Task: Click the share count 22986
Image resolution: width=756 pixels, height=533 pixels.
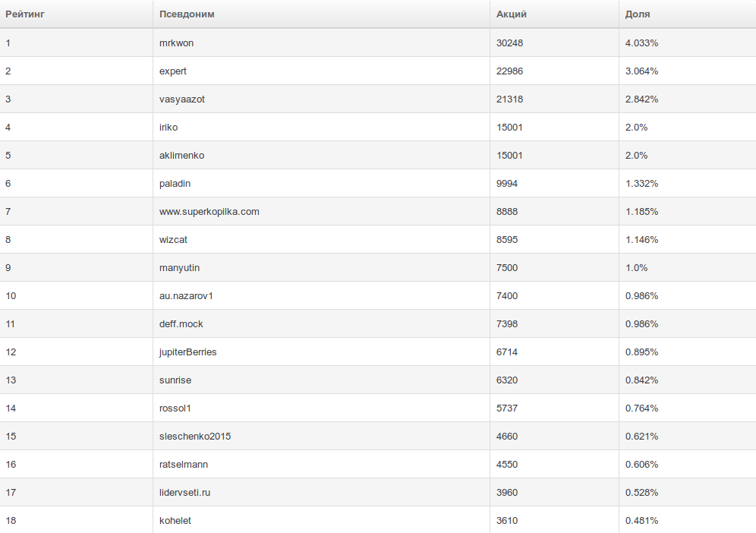Action: click(x=509, y=71)
